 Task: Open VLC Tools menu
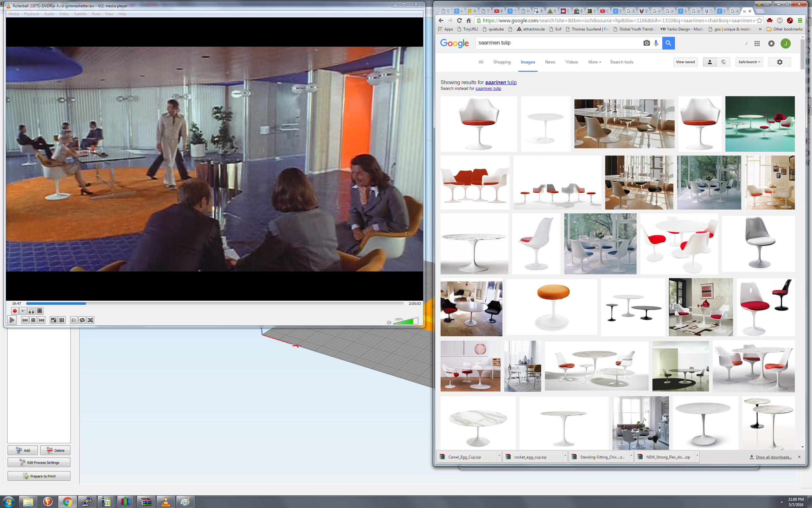pyautogui.click(x=96, y=14)
